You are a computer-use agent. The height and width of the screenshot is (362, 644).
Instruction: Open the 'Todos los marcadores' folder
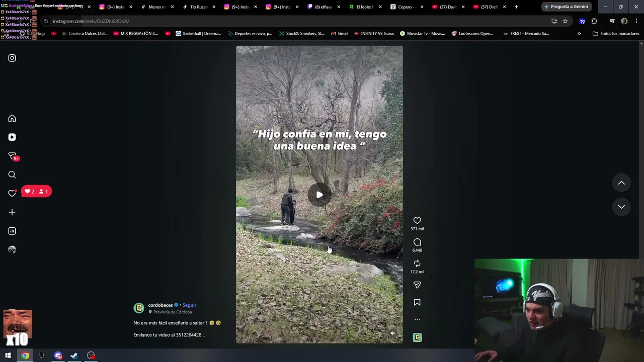616,34
